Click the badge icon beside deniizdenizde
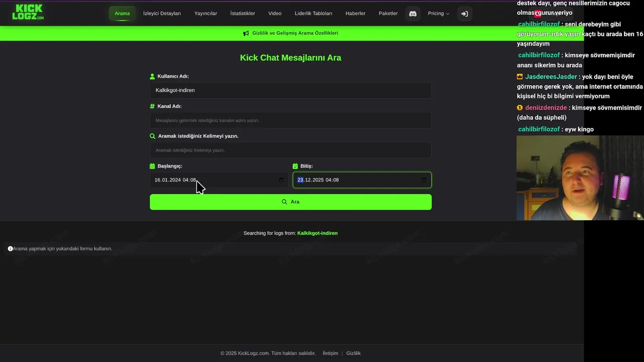Screen dimensions: 644x362 (520, 108)
